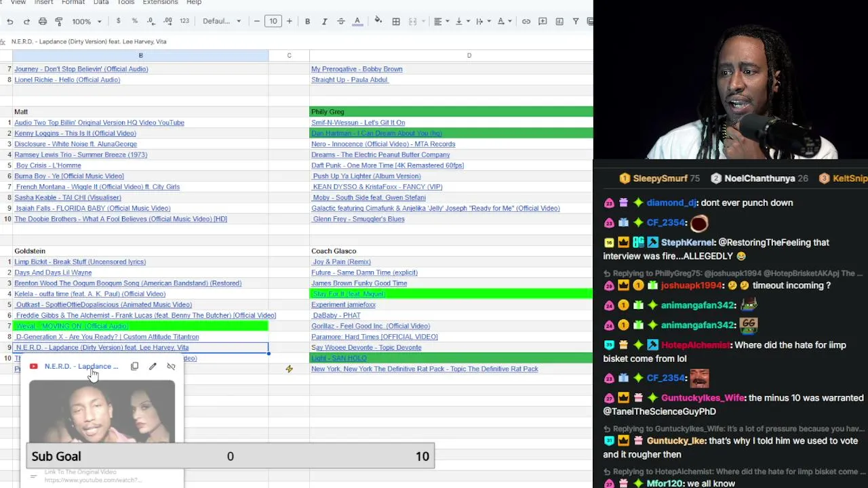Image resolution: width=868 pixels, height=488 pixels.
Task: Edit link with the pencil icon
Action: point(153,367)
